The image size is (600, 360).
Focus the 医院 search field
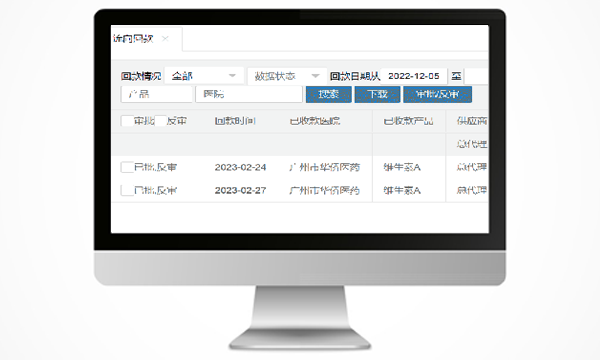point(249,94)
